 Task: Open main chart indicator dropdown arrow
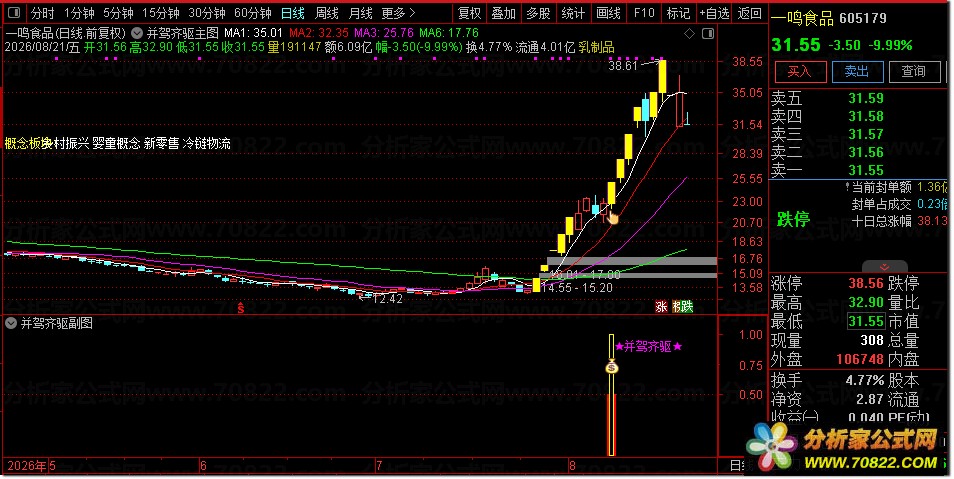(138, 33)
